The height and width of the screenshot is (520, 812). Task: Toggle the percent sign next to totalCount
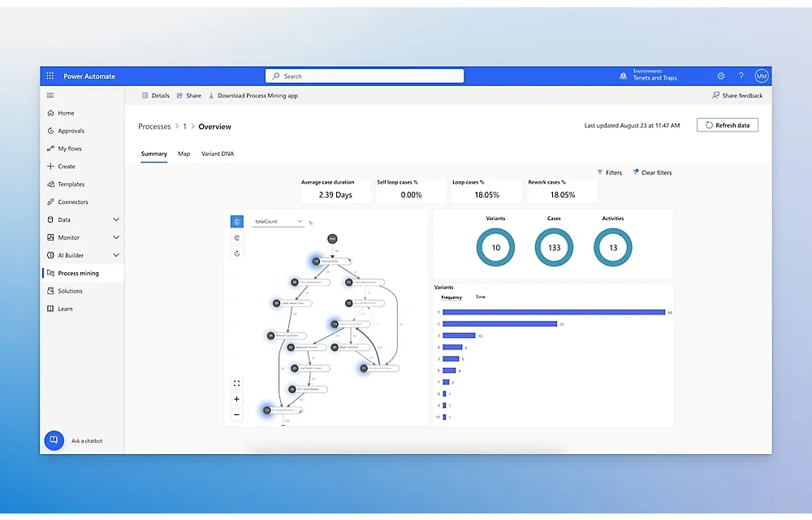tap(311, 223)
